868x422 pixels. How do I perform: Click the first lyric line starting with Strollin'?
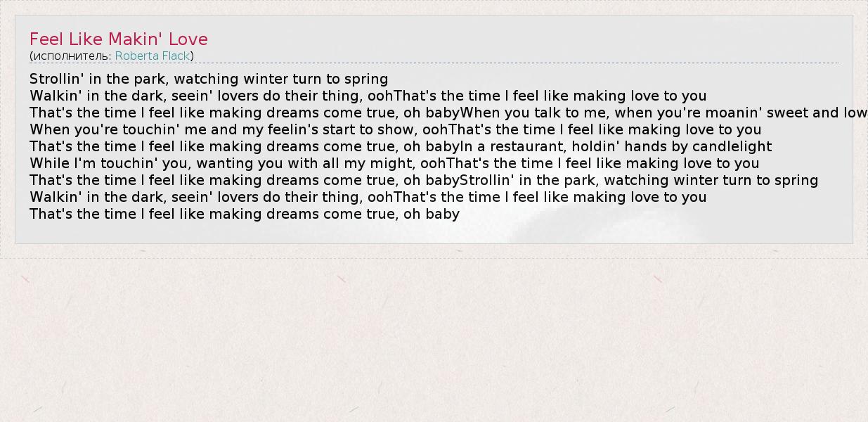pyautogui.click(x=209, y=79)
